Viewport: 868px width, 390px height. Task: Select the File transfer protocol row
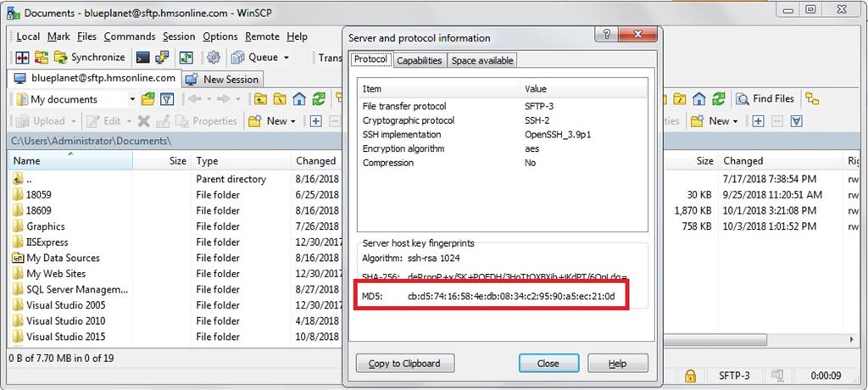[x=502, y=106]
